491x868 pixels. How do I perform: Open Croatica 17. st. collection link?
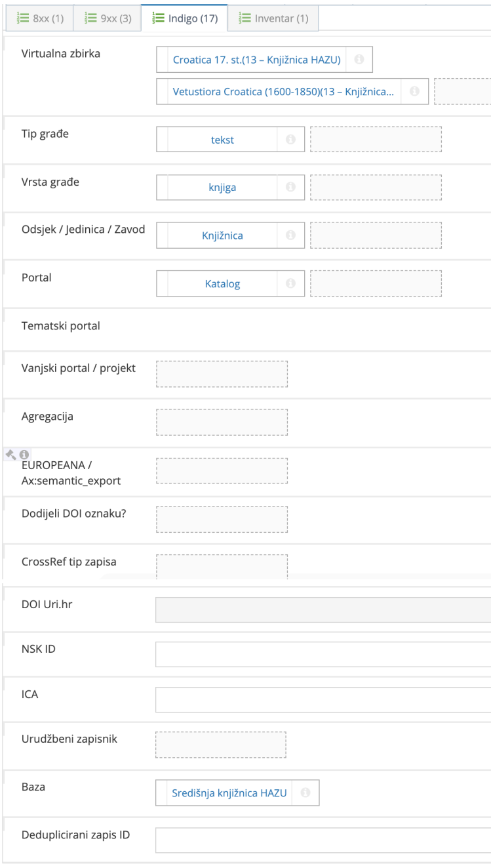(x=256, y=59)
